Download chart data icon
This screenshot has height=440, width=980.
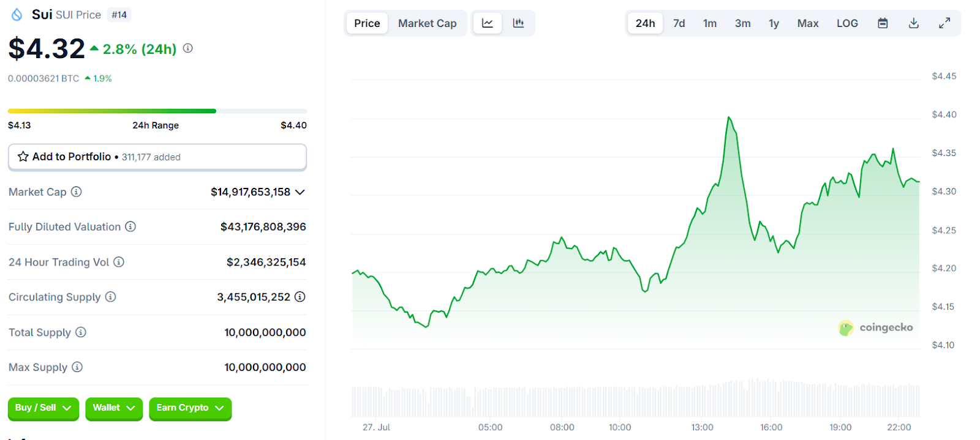[913, 23]
